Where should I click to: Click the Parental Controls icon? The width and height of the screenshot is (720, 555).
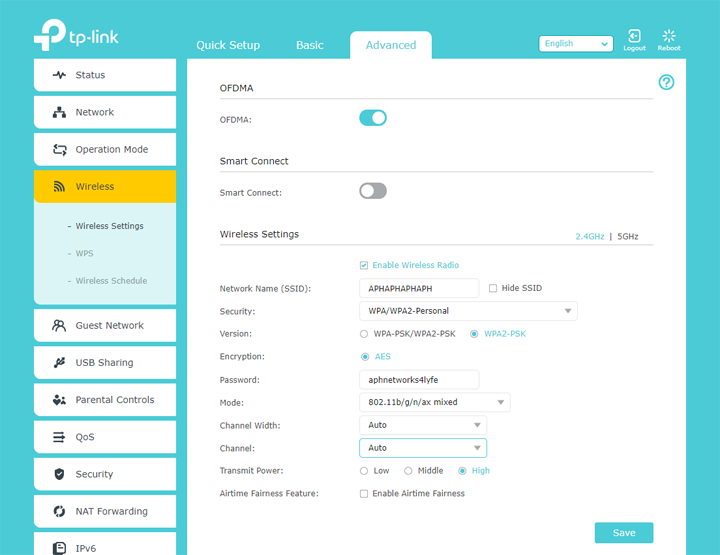point(59,400)
